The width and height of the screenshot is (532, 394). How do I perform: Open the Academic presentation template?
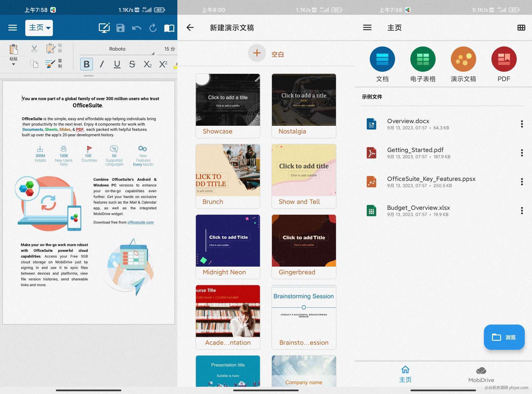228,317
